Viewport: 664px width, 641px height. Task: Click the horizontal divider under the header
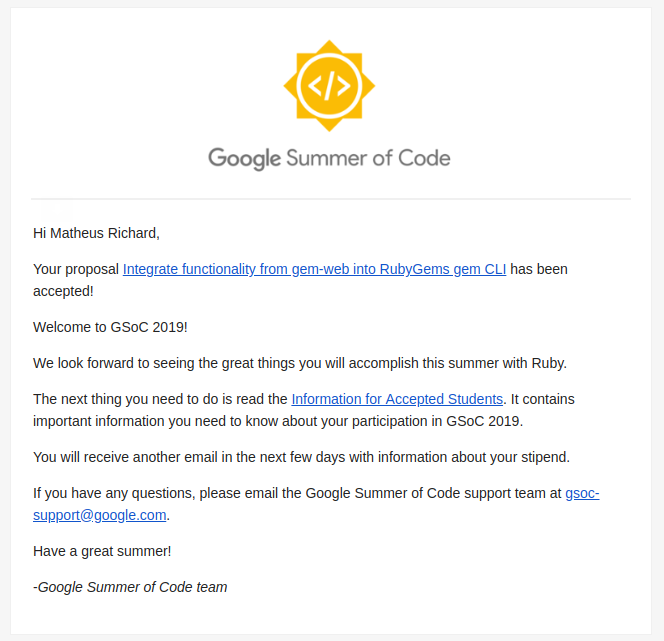click(331, 199)
